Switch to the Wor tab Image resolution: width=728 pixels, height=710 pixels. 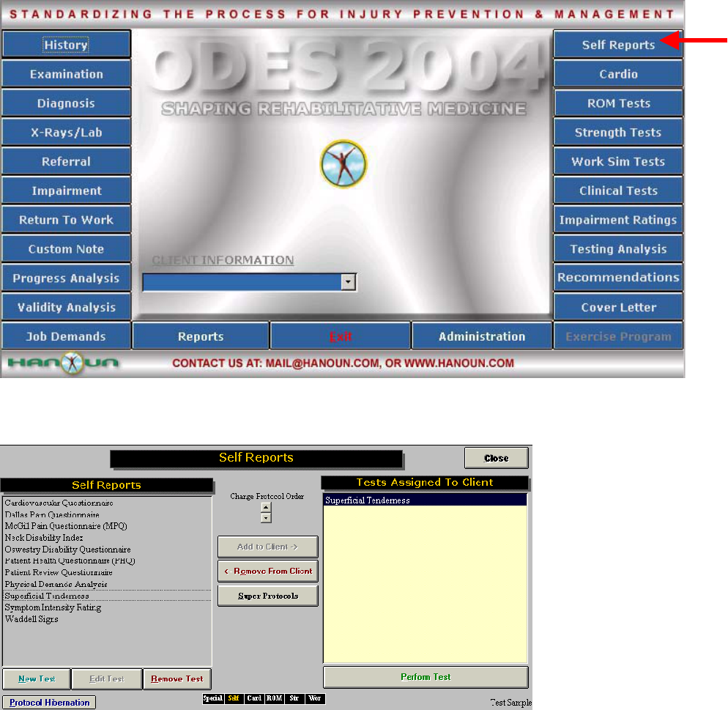coord(315,698)
